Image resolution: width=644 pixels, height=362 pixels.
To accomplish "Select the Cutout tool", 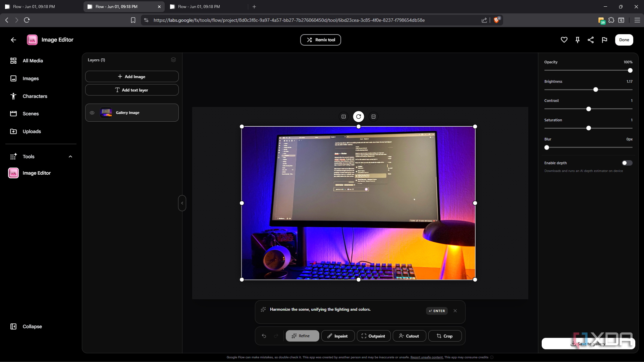I will coord(409,336).
